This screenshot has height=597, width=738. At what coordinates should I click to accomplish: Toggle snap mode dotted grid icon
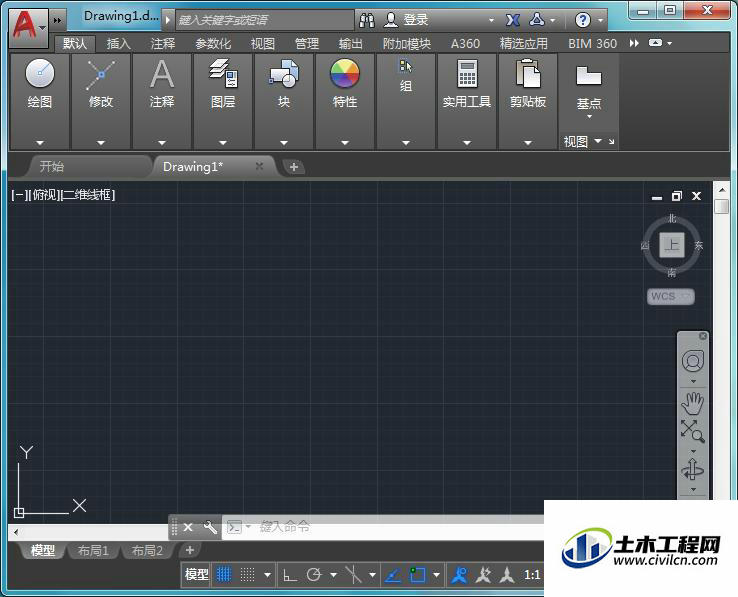click(248, 574)
